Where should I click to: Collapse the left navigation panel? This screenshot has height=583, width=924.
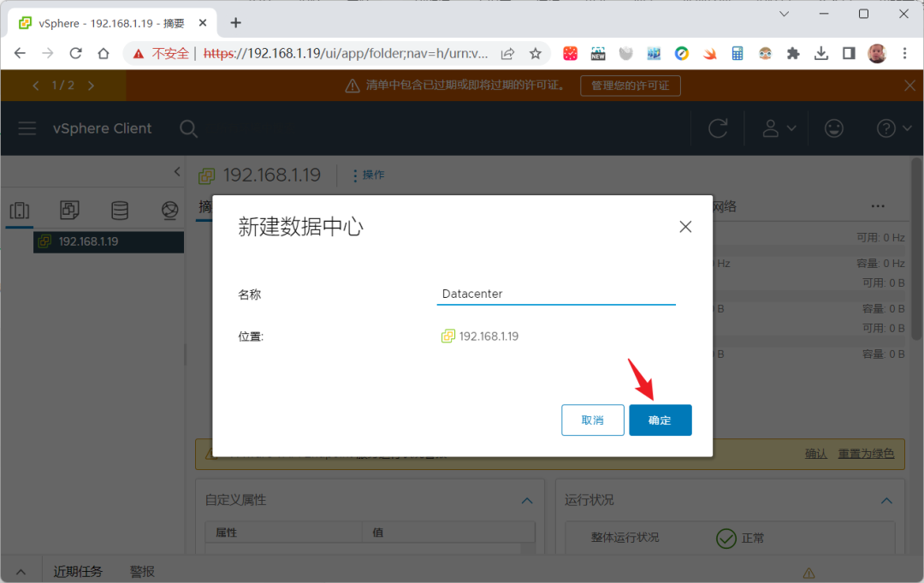coord(177,171)
